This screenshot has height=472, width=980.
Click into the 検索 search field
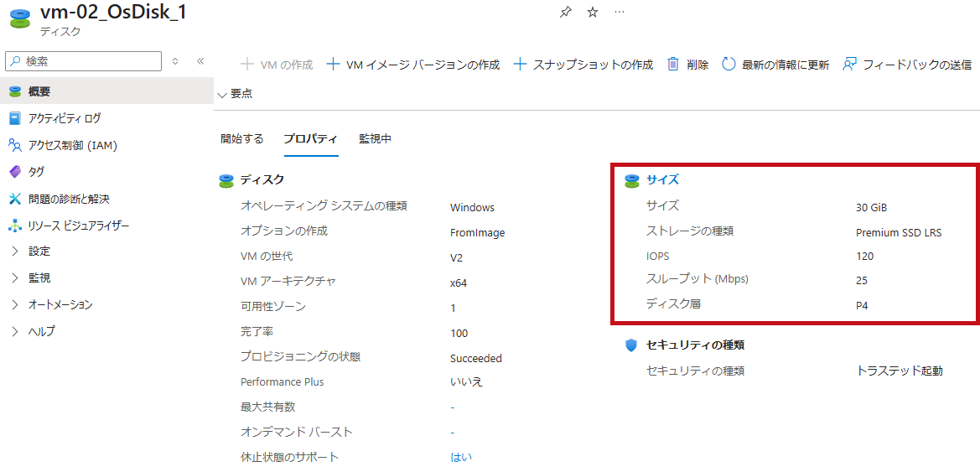84,61
